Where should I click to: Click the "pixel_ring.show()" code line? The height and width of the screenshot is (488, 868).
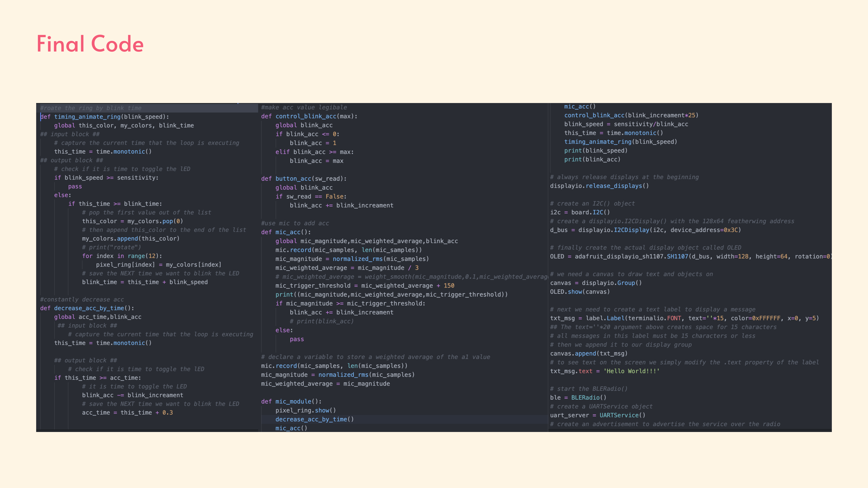pos(306,410)
